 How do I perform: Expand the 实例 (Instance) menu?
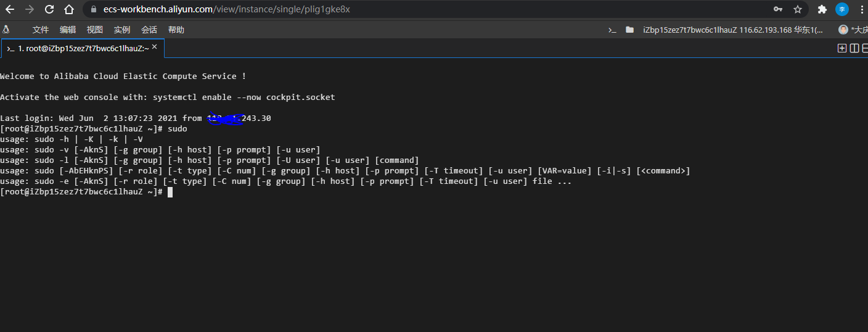tap(122, 30)
